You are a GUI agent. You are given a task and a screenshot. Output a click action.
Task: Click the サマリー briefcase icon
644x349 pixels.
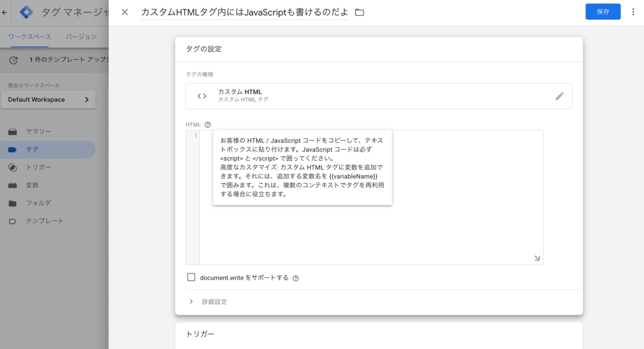click(x=13, y=131)
